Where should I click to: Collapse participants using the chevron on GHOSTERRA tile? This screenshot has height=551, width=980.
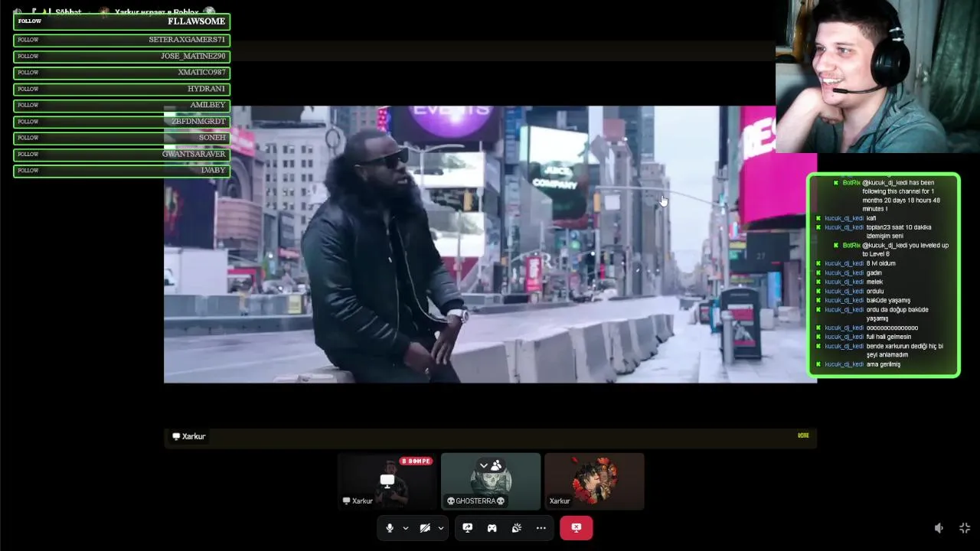(x=484, y=465)
